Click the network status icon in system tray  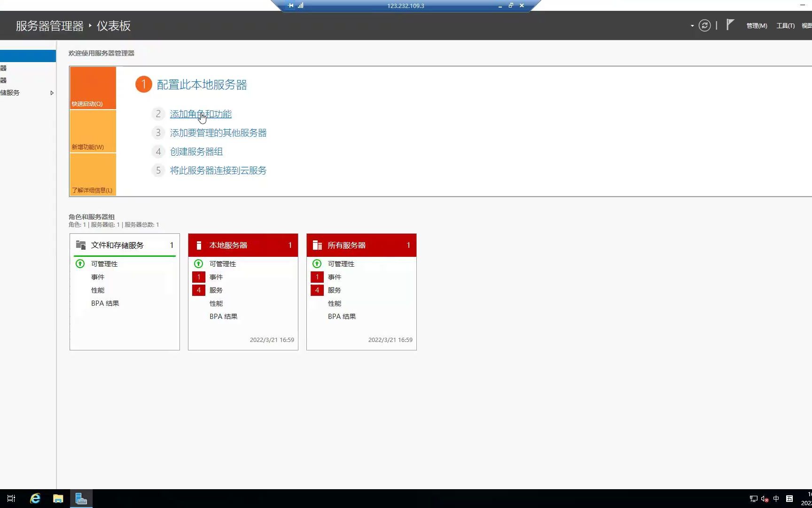(754, 499)
